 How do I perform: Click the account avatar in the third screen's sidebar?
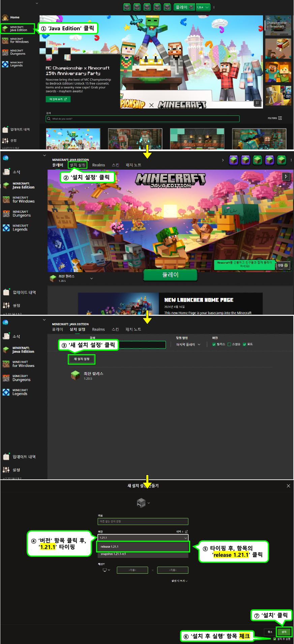pyautogui.click(x=5, y=323)
